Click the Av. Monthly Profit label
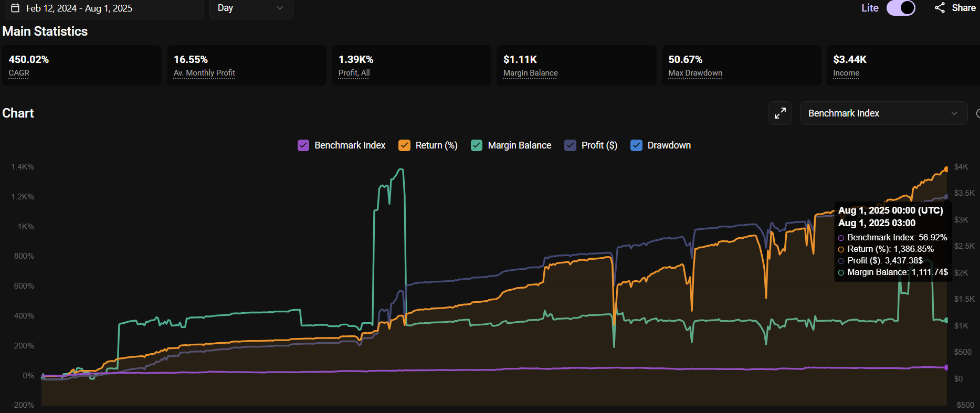Screen dimensions: 980x413 tap(204, 73)
